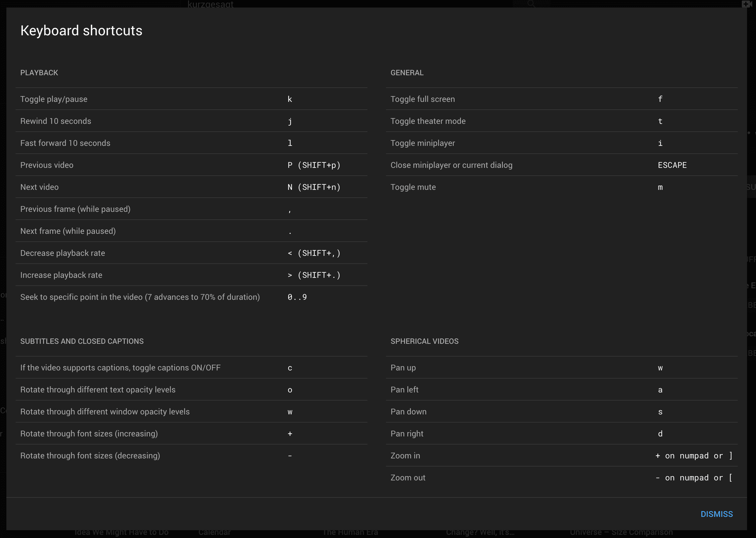This screenshot has height=538, width=756.
Task: Click the ESCAPE key label
Action: [672, 165]
